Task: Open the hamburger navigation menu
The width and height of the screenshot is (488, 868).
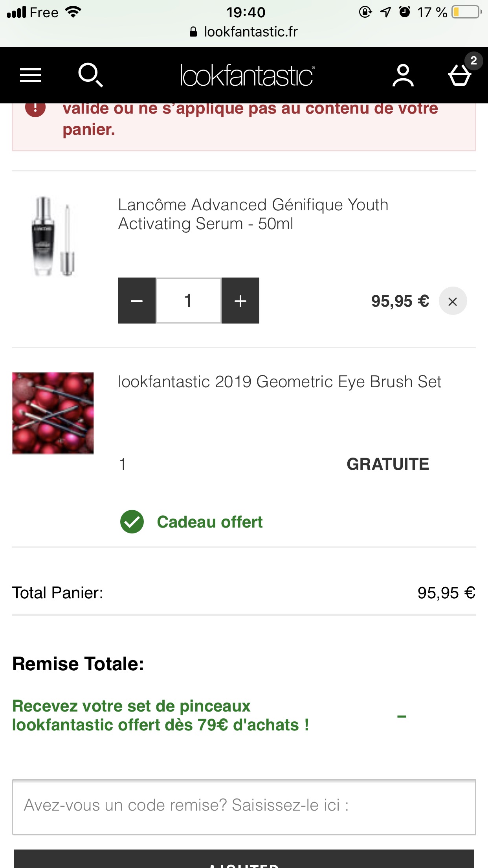Action: tap(31, 75)
